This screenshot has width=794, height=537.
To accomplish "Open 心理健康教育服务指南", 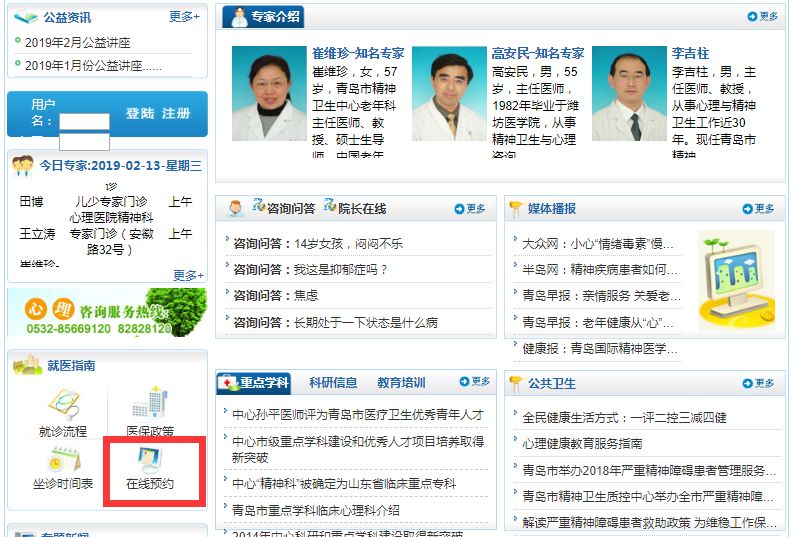I will click(582, 444).
